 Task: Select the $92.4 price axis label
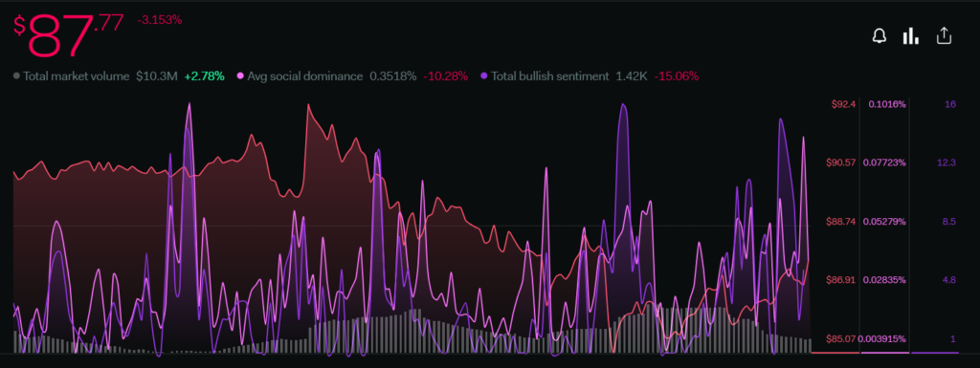point(843,104)
